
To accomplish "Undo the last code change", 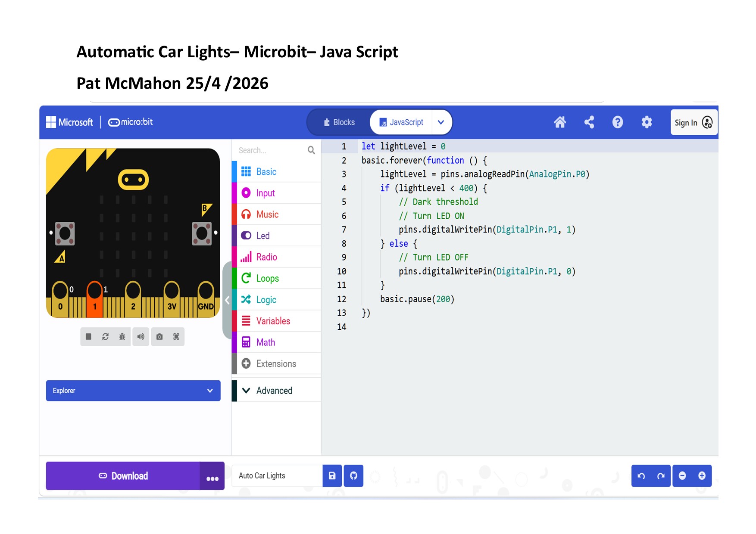I will (641, 475).
